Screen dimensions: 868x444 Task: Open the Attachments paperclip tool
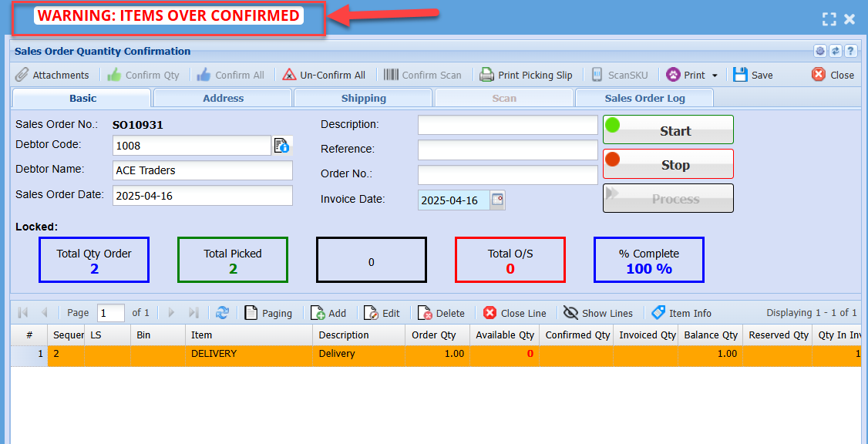[51, 75]
